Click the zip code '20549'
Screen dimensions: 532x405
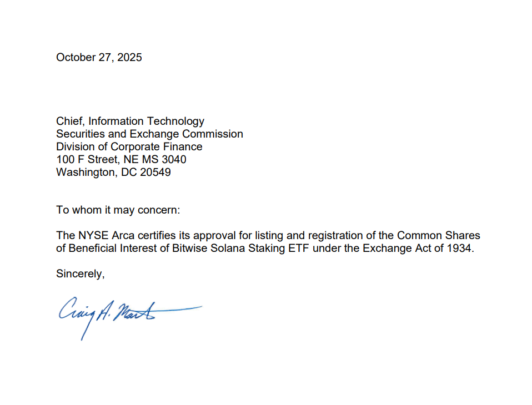coord(155,172)
